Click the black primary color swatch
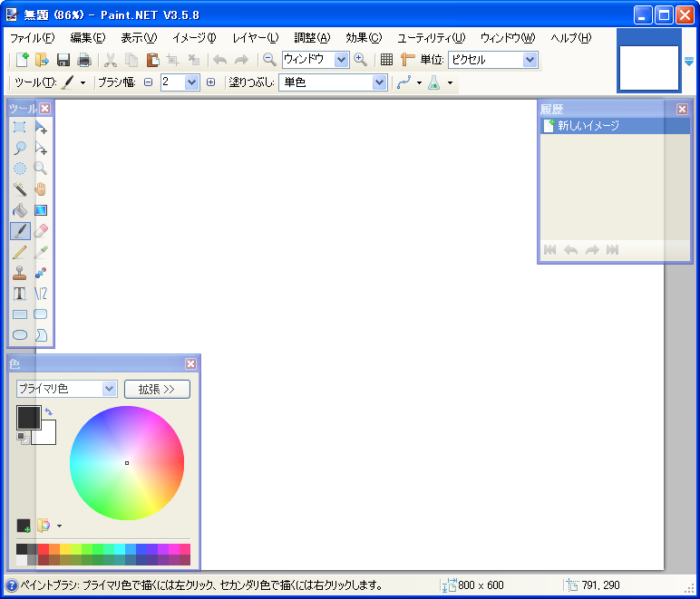700x599 pixels. pos(29,418)
